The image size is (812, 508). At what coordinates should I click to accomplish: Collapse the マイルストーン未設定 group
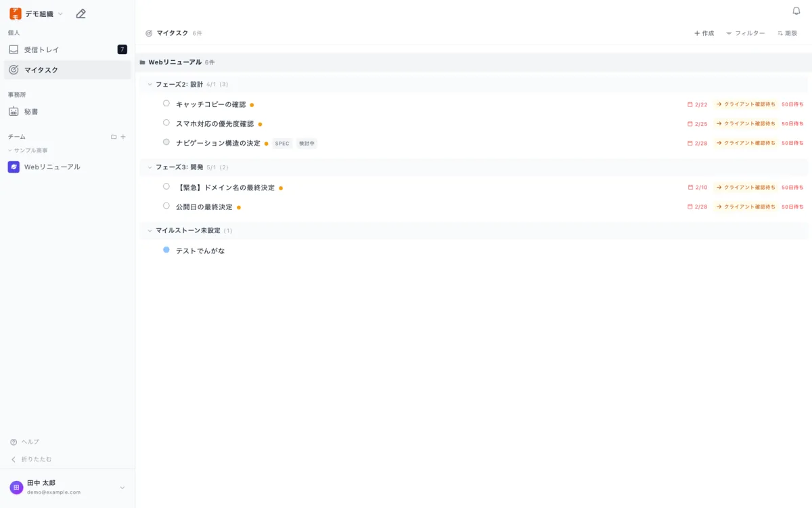pos(150,231)
